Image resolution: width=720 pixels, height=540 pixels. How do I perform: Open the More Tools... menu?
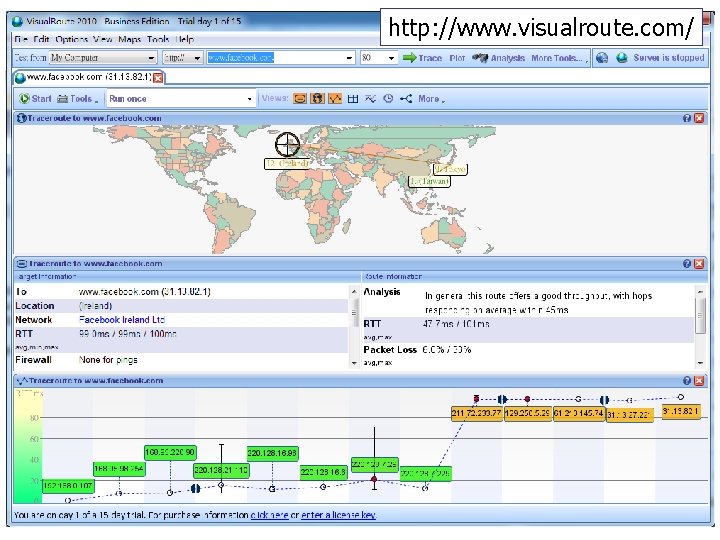pyautogui.click(x=557, y=58)
